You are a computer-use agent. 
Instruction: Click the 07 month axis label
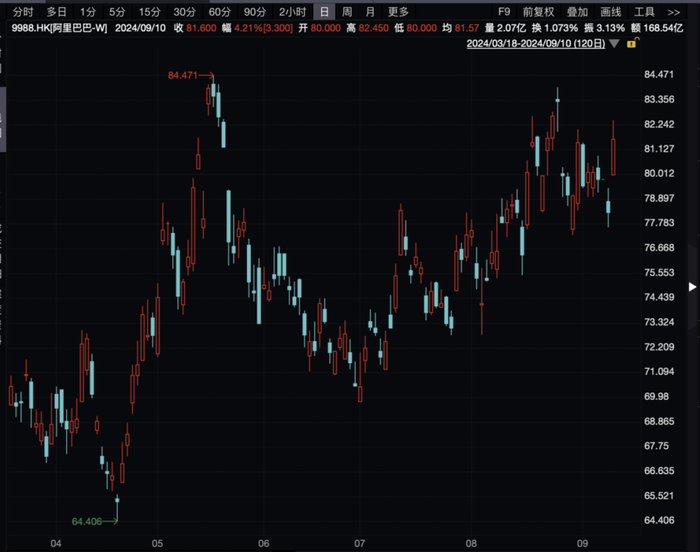(359, 544)
